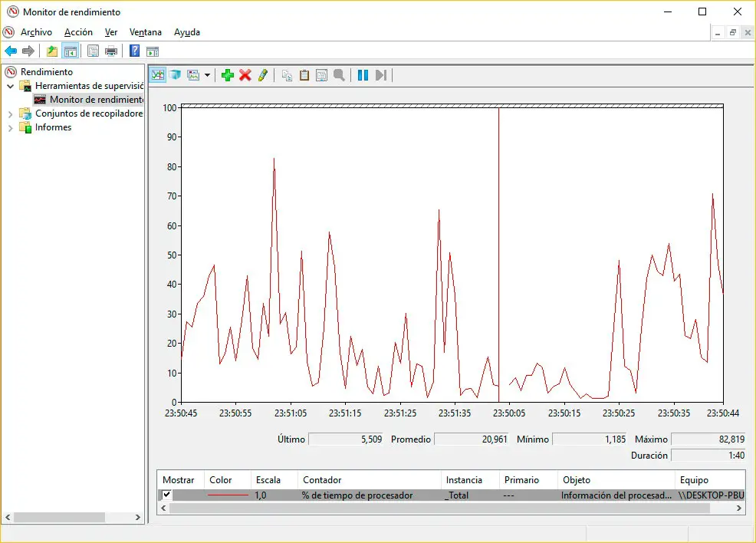The height and width of the screenshot is (543, 756).
Task: Click the print toolbar icon
Action: (x=111, y=51)
